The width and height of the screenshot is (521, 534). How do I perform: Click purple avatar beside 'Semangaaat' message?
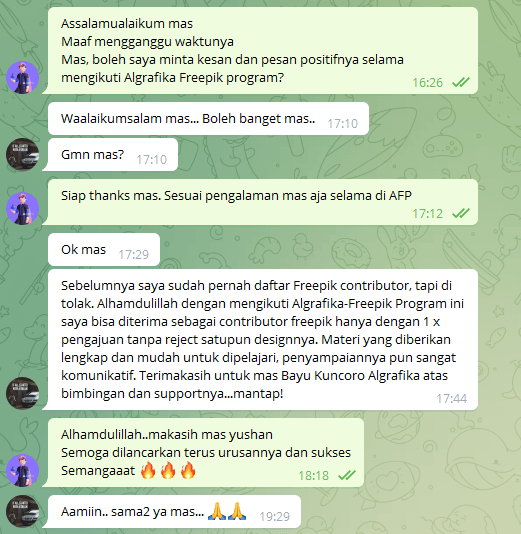(22, 470)
